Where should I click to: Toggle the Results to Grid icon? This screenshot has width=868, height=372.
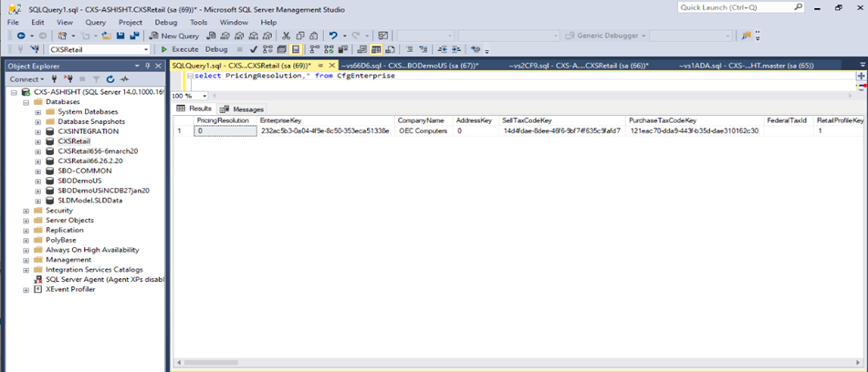376,49
